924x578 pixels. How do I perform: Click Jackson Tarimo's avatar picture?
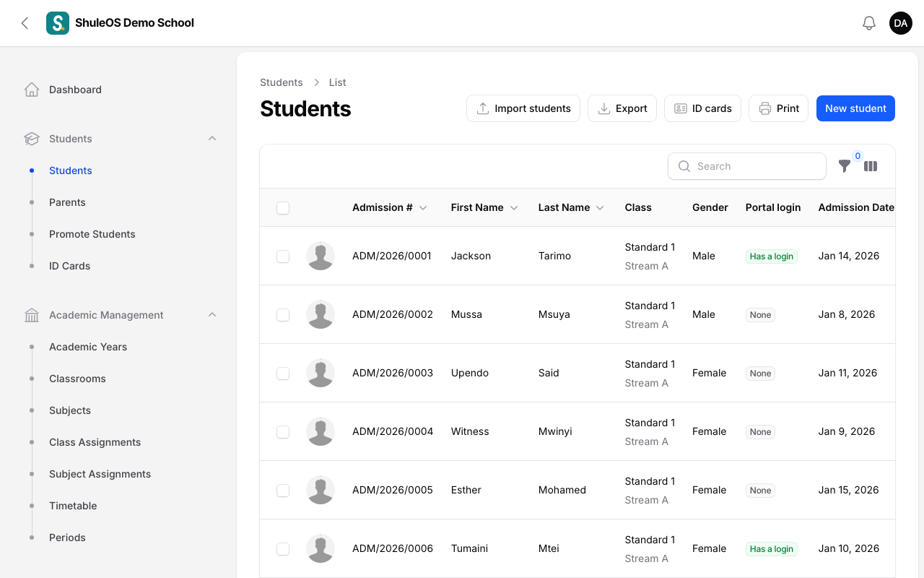coord(321,256)
